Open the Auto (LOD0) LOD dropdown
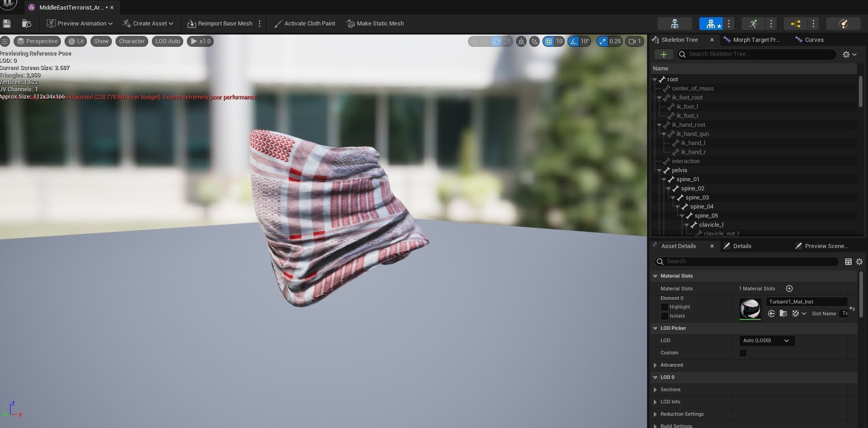 (767, 341)
